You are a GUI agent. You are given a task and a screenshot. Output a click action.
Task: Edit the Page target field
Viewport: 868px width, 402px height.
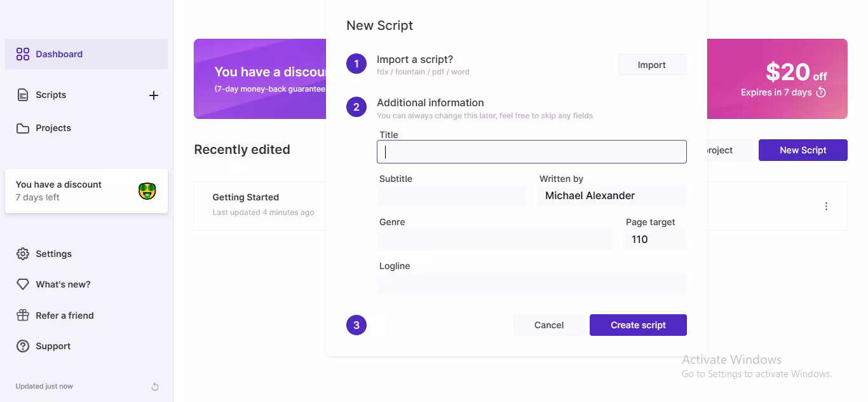654,239
